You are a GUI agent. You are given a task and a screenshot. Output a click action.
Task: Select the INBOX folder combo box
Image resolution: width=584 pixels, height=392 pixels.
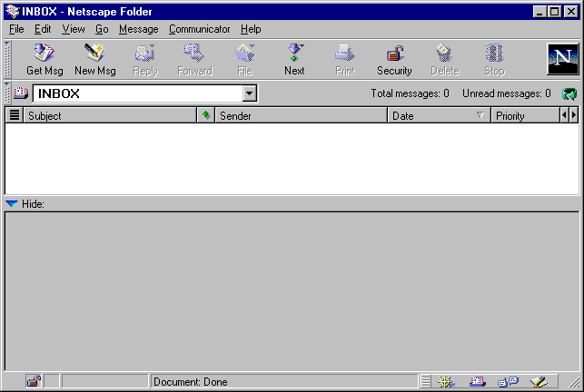145,93
